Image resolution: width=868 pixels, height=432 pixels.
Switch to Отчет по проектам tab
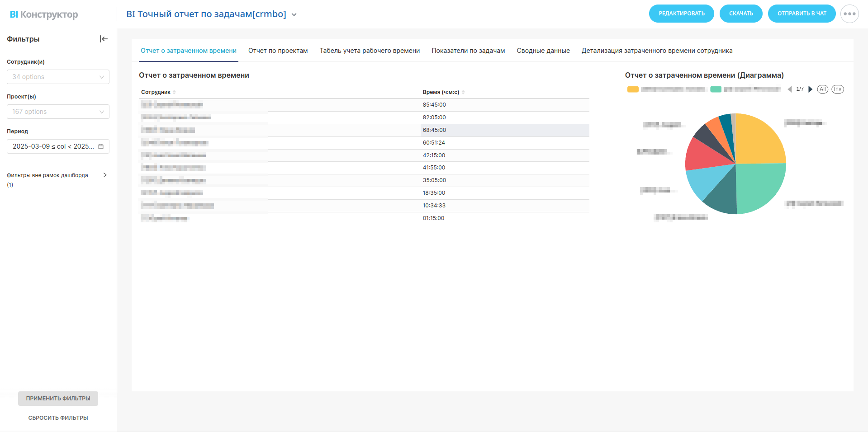[278, 51]
